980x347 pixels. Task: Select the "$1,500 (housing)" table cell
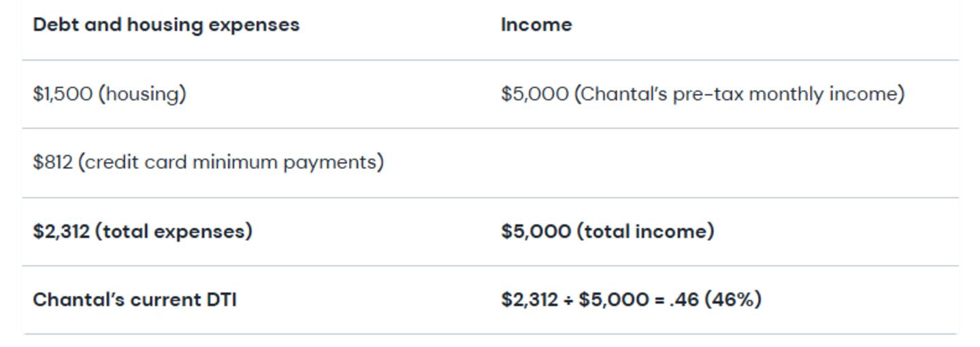click(x=110, y=94)
